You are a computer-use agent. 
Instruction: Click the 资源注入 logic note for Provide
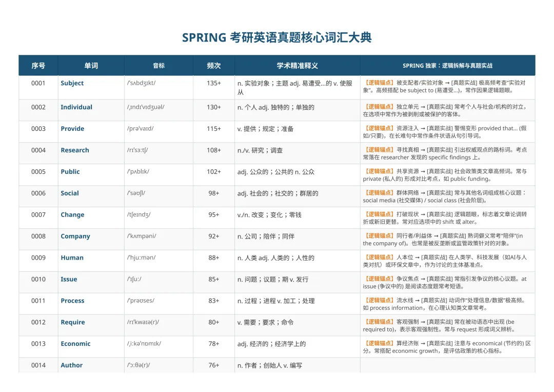tap(444, 132)
